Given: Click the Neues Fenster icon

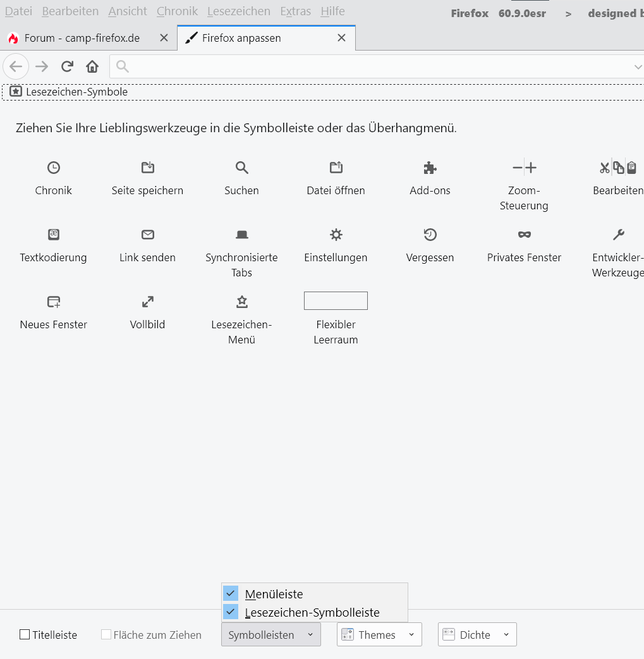Looking at the screenshot, I should click(x=53, y=302).
